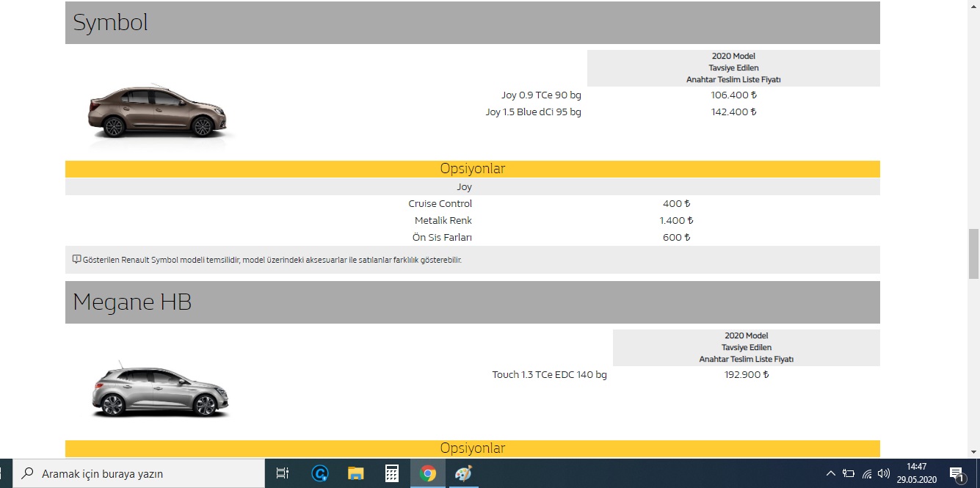Open the volume speaker tray icon
Viewport: 980px width, 488px height.
coord(884,473)
